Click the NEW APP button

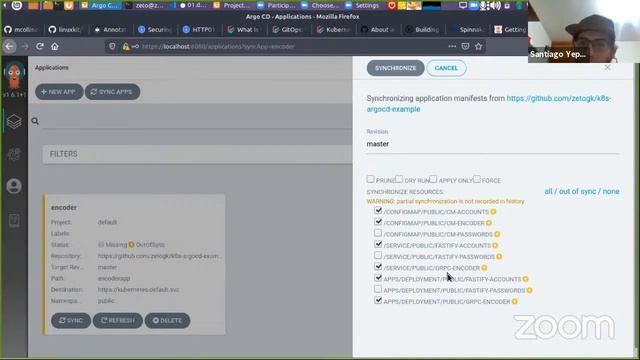point(59,92)
